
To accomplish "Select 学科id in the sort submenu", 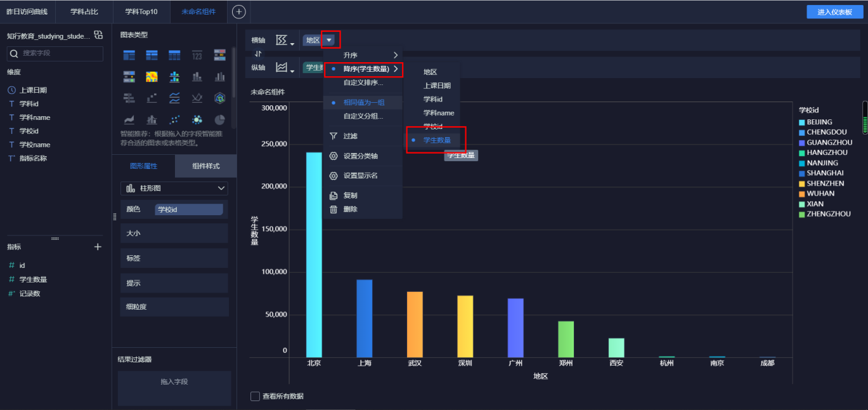I will pos(432,100).
